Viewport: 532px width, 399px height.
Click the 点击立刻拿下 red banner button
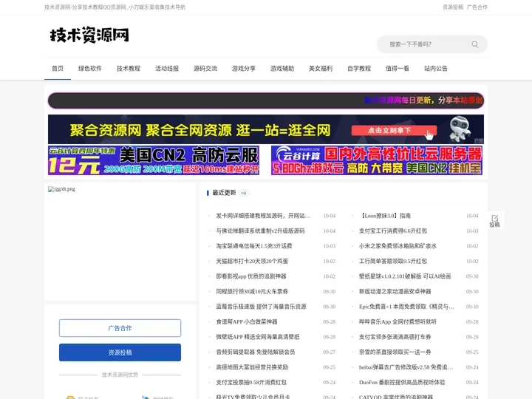394,131
